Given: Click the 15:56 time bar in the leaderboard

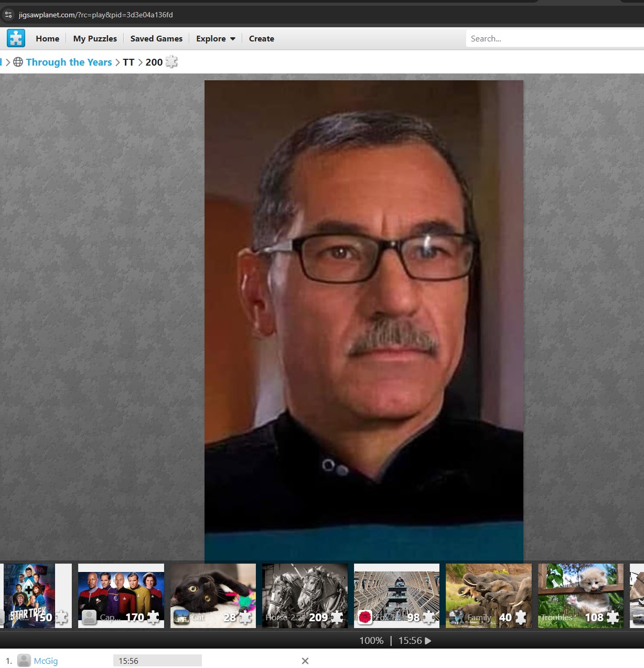Looking at the screenshot, I should 157,661.
